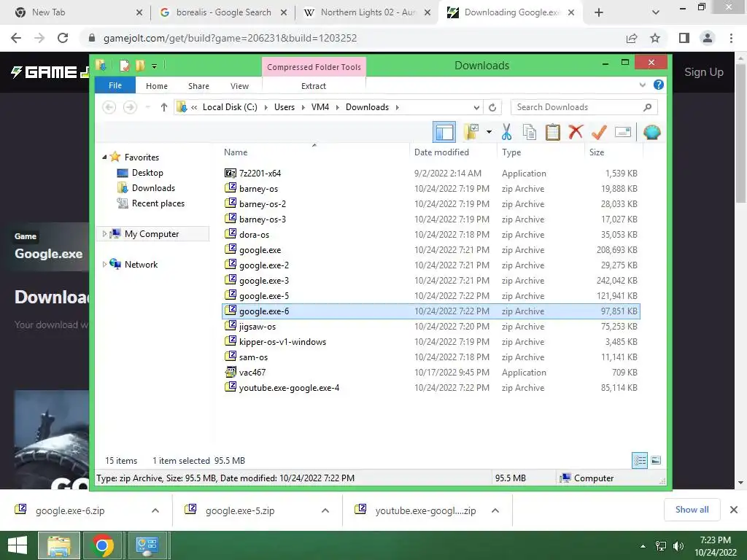The height and width of the screenshot is (560, 747).
Task: Select youtube.exe-google.exe-4 archive
Action: tap(430, 388)
